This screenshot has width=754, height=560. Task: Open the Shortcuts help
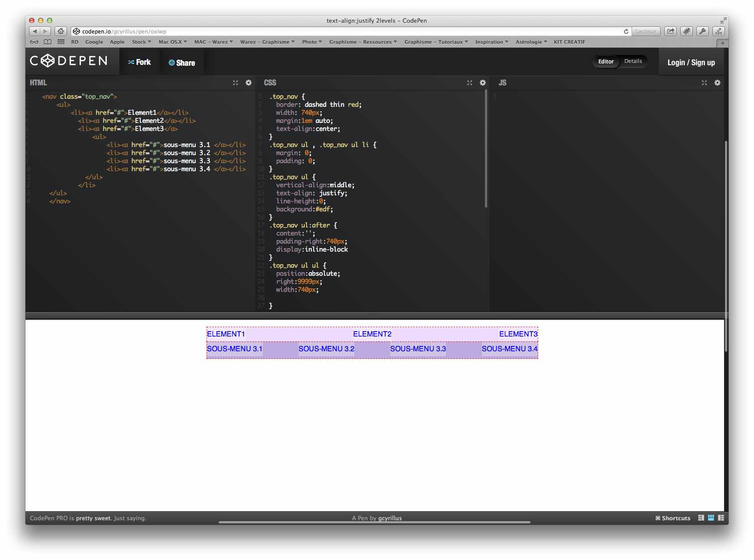coord(673,518)
